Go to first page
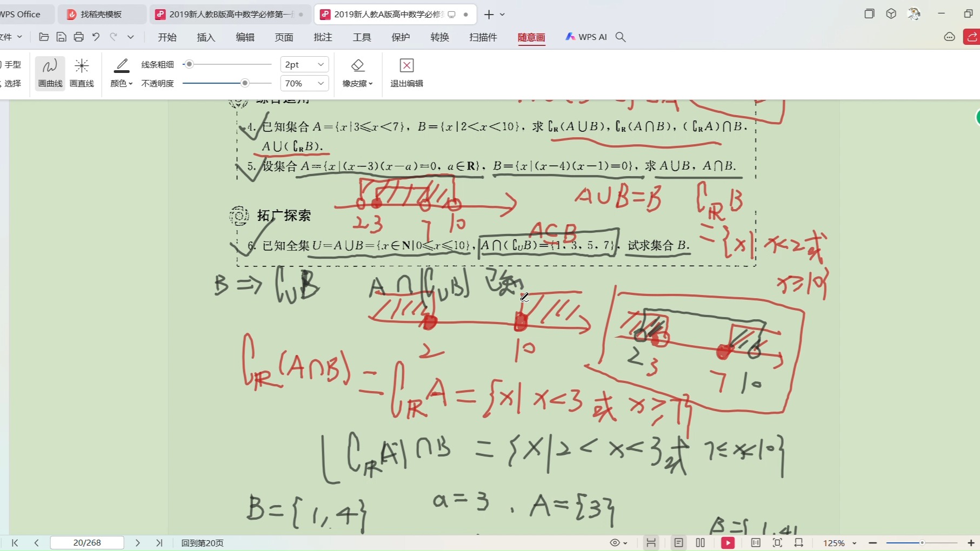 pos(15,543)
